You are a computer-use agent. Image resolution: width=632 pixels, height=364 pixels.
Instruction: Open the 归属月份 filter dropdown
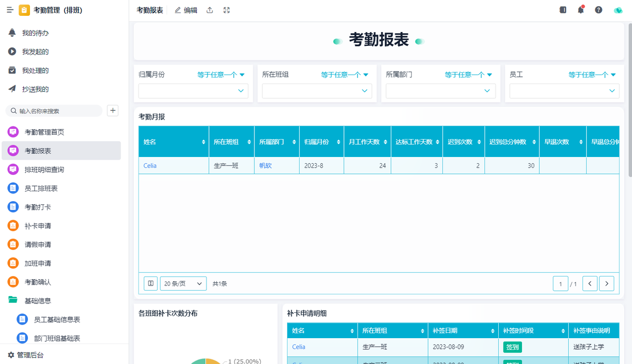221,74
